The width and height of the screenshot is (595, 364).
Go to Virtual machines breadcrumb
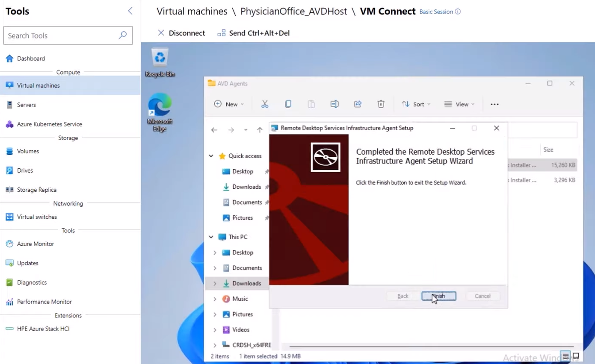[192, 12]
